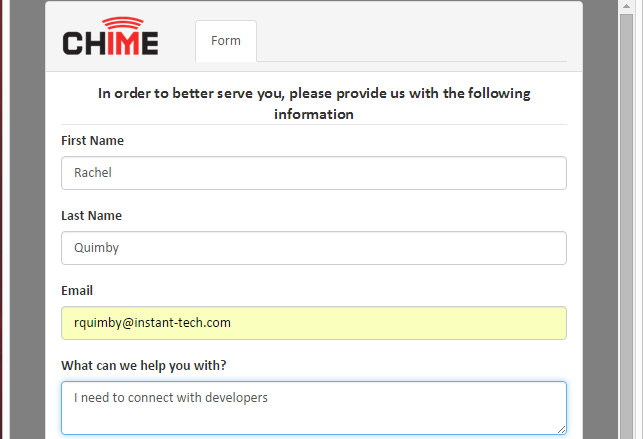
Task: Click the Last Name label
Action: [91, 216]
